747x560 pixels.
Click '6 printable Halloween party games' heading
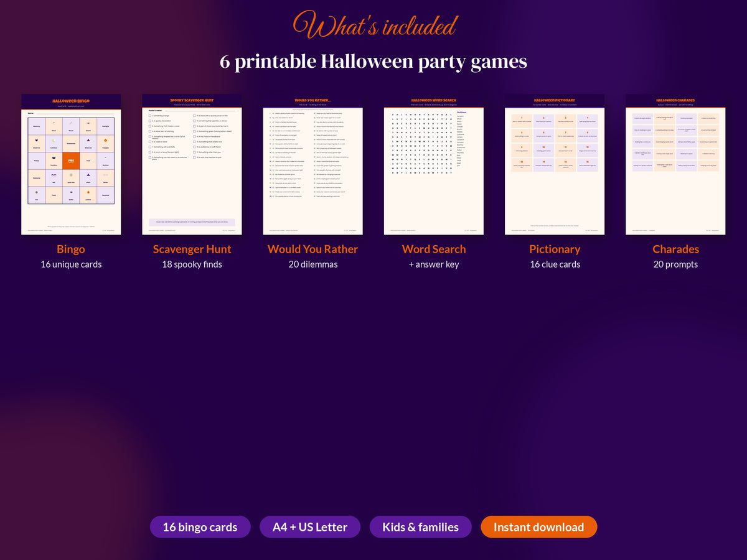[374, 61]
